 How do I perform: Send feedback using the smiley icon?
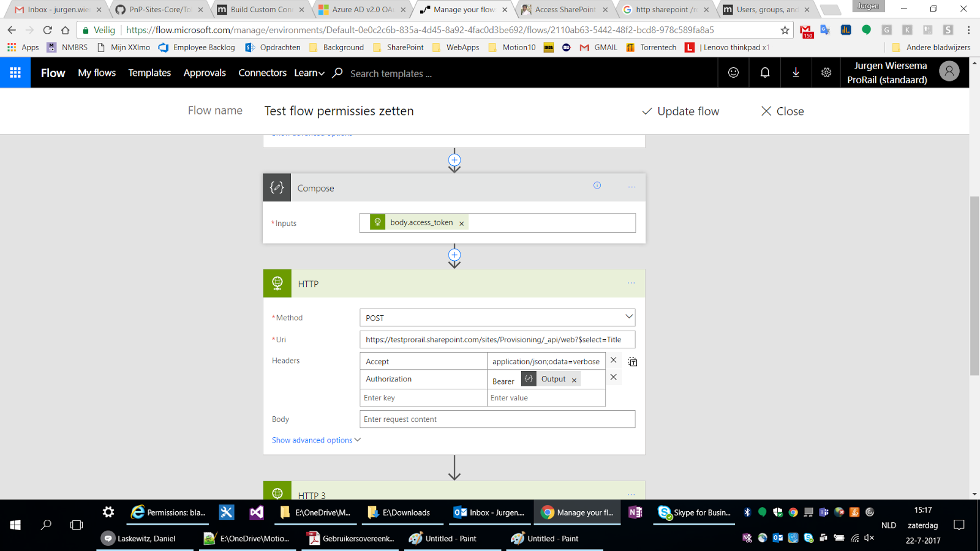[733, 72]
